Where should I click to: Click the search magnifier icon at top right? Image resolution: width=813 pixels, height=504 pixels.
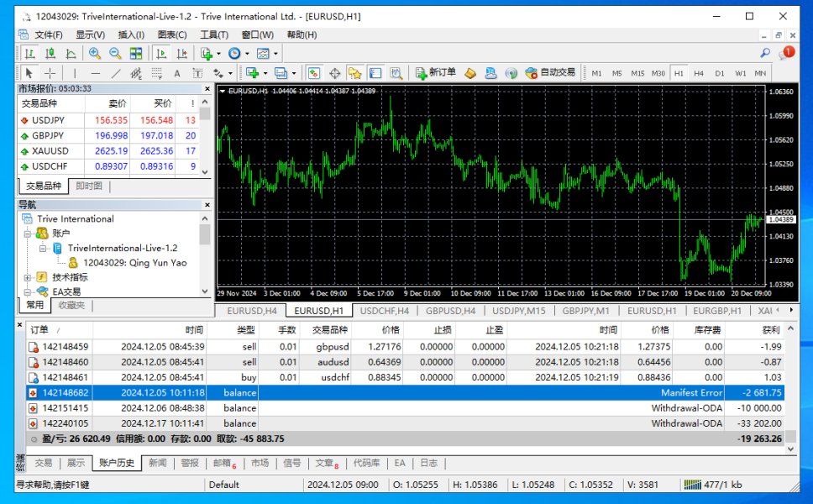[765, 53]
